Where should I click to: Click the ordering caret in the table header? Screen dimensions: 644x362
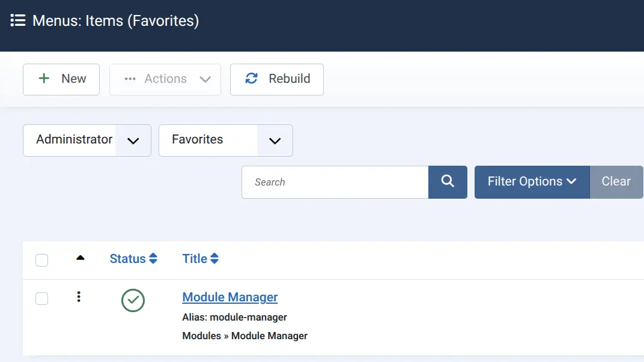(80, 258)
